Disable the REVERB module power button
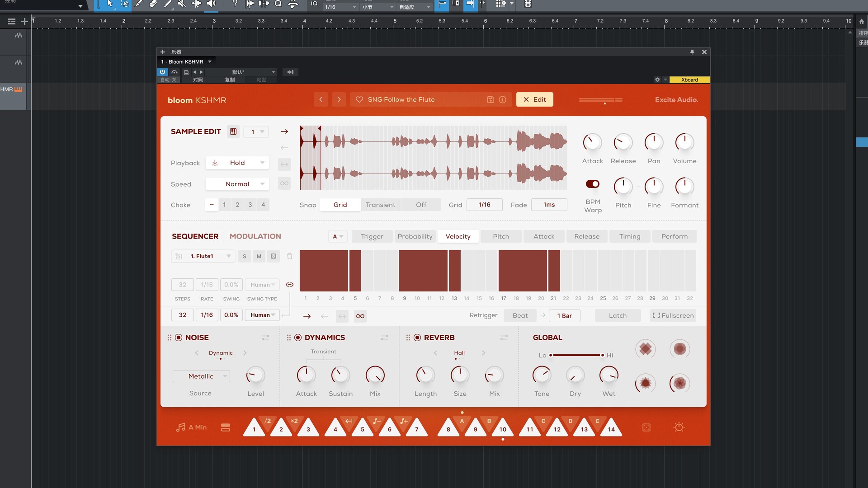Screen dimensions: 868x488 (x=417, y=338)
